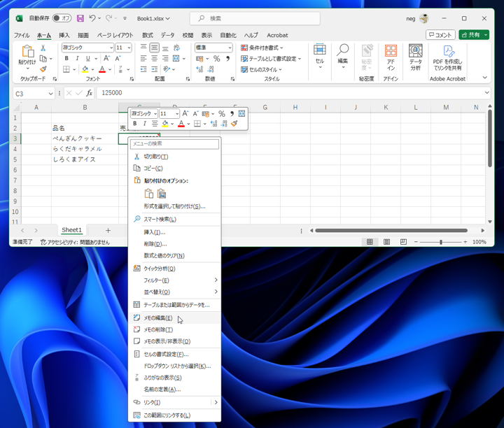This screenshot has height=428, width=504.
Task: Select the Sheet1 tab
Action: (71, 230)
